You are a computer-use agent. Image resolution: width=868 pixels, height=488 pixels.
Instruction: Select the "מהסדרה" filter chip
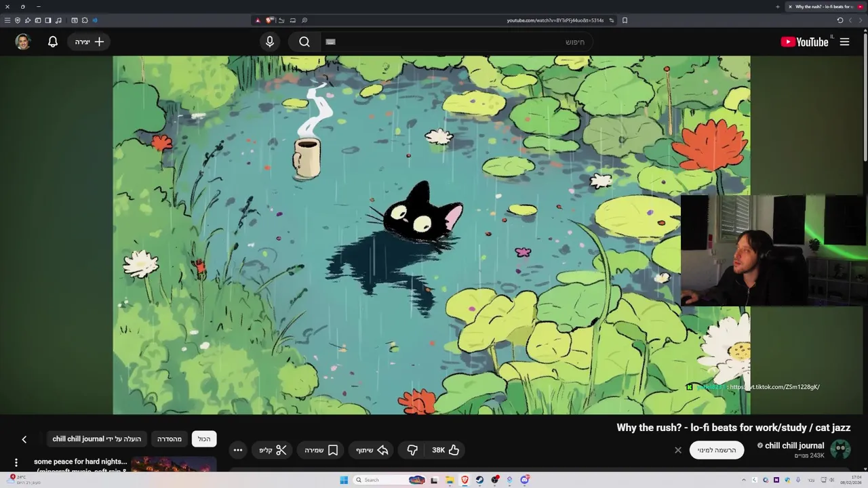[170, 439]
